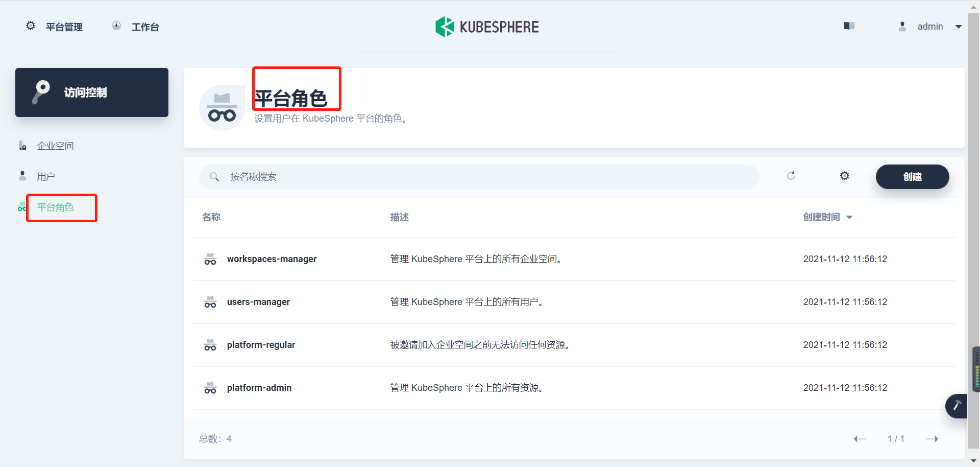The image size is (980, 467).
Task: Click the 名称 column header
Action: coord(211,218)
